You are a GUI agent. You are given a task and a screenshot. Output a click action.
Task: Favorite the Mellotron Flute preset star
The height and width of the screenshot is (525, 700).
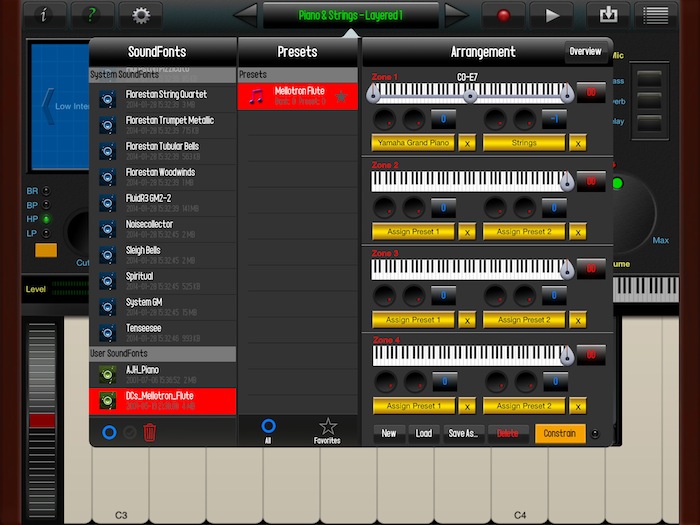coord(341,96)
